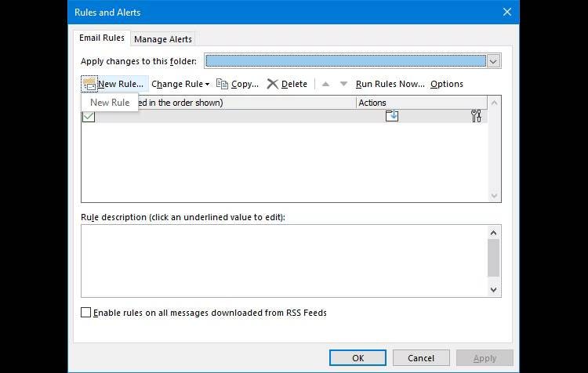Click inside the Rule description text area
The image size is (588, 373).
coord(285,261)
